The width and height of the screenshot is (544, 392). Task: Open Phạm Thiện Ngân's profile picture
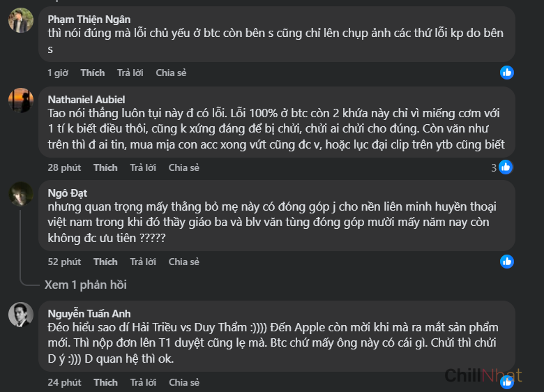click(21, 20)
